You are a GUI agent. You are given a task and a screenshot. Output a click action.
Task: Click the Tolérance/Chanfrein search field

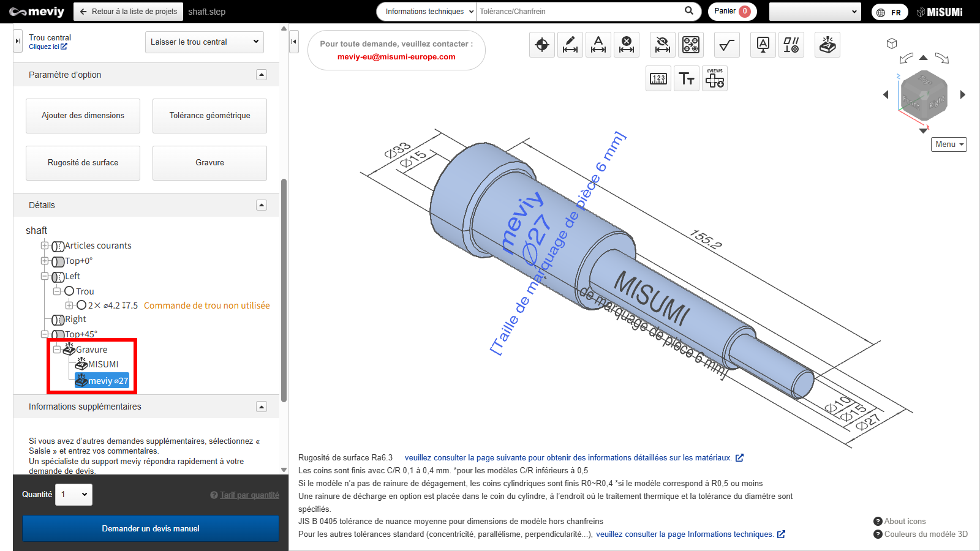point(579,12)
